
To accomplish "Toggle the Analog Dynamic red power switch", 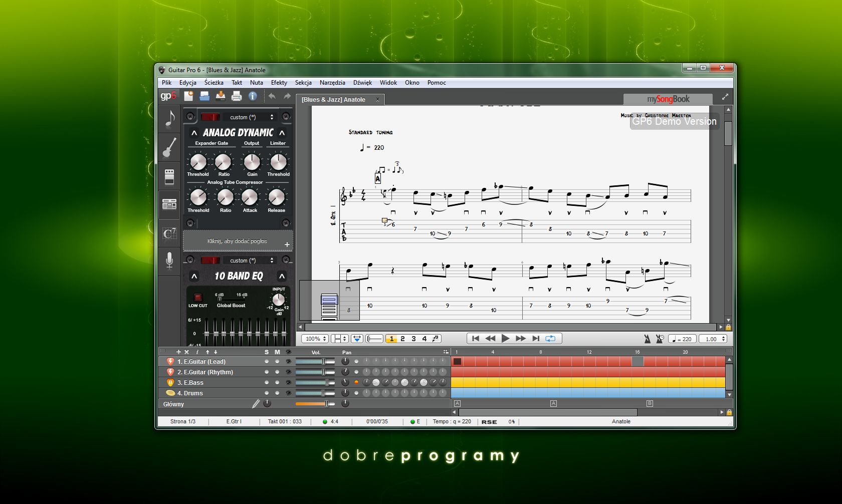I will coord(210,117).
